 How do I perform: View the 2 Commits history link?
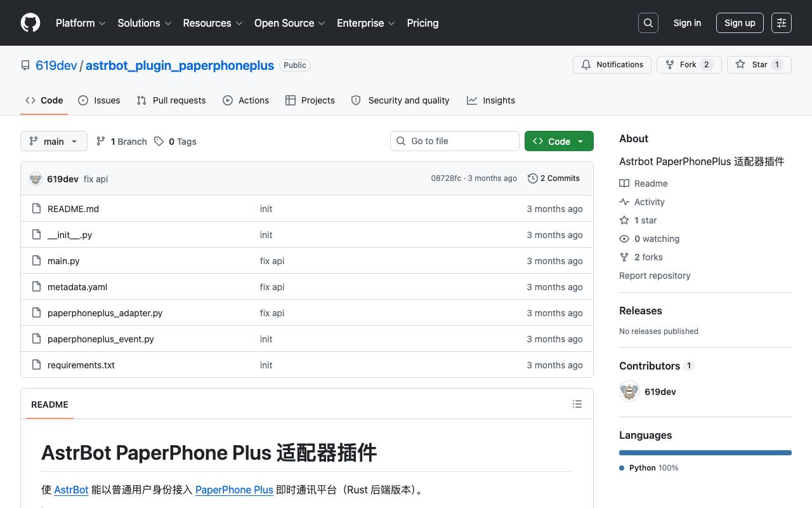click(554, 178)
